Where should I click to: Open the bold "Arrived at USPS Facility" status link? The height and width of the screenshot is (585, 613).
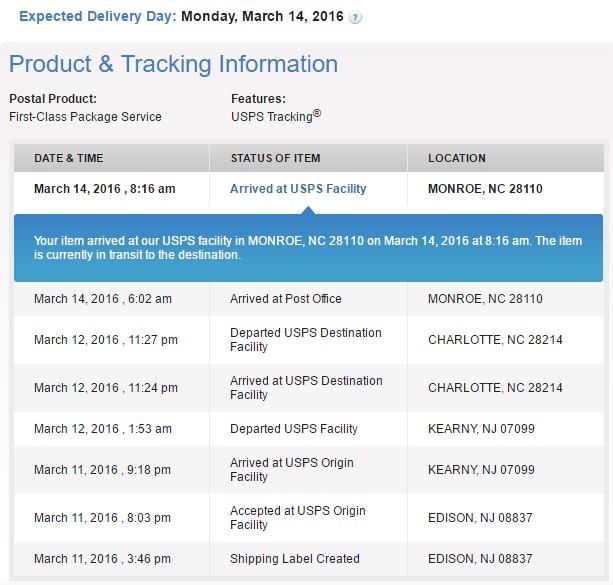(x=298, y=188)
